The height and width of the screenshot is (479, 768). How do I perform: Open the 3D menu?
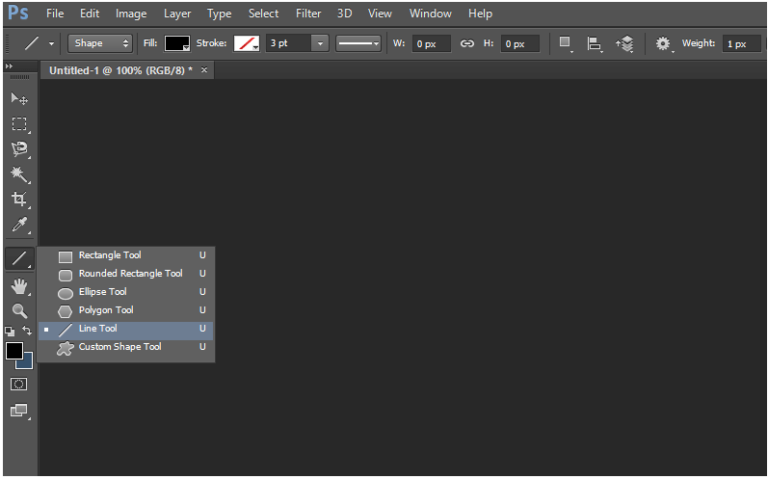[344, 14]
